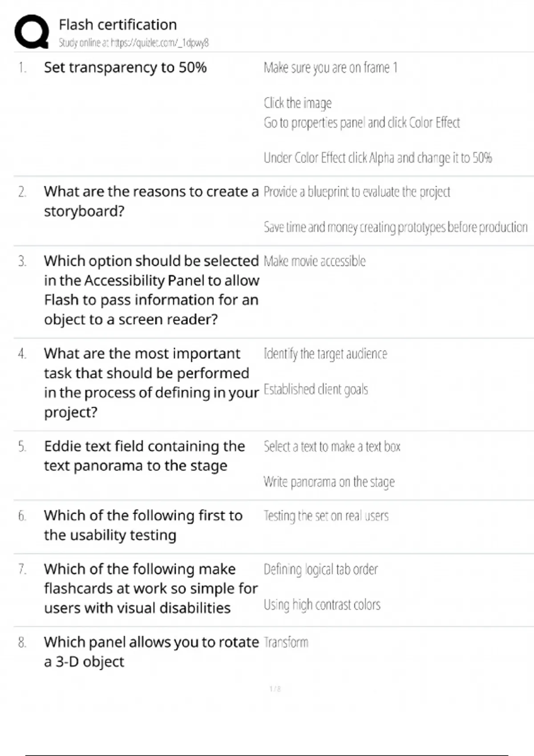Click the 'Established client goals' answer

coord(316,390)
